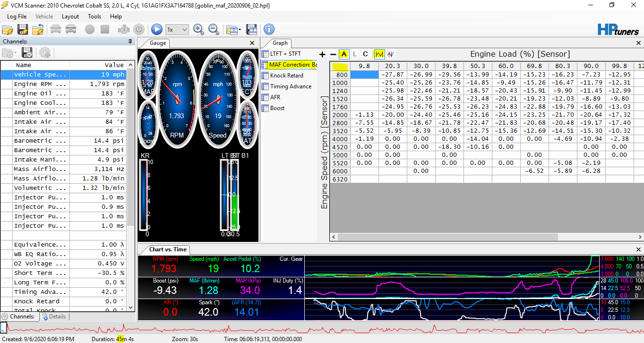Open the Log File menu
Image resolution: width=644 pixels, height=343 pixels.
click(x=17, y=16)
